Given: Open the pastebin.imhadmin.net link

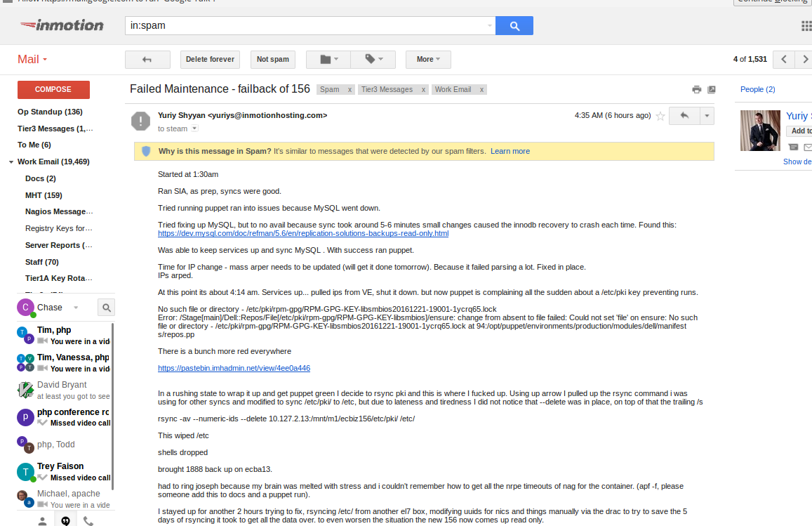Looking at the screenshot, I should tap(234, 368).
